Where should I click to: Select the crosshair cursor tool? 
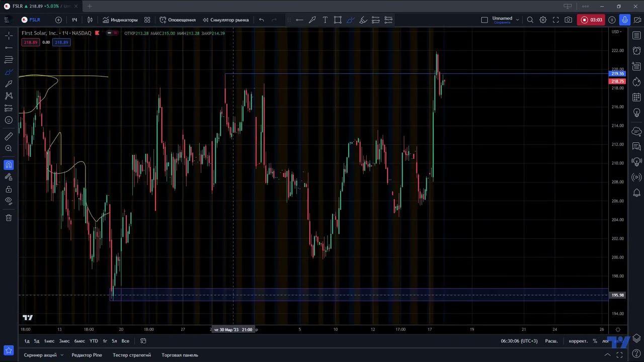9,36
